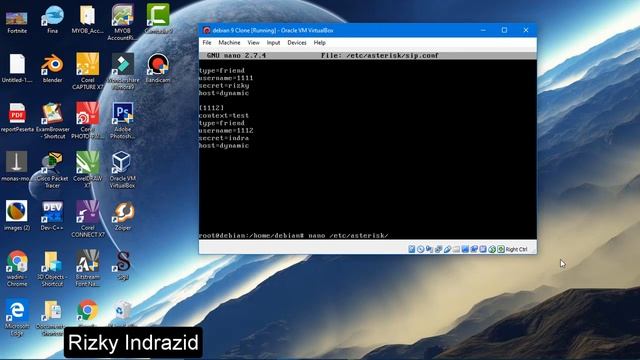Select the Corel CONNECT X7 shortcut
Screen dimensions: 640x360
click(x=87, y=219)
